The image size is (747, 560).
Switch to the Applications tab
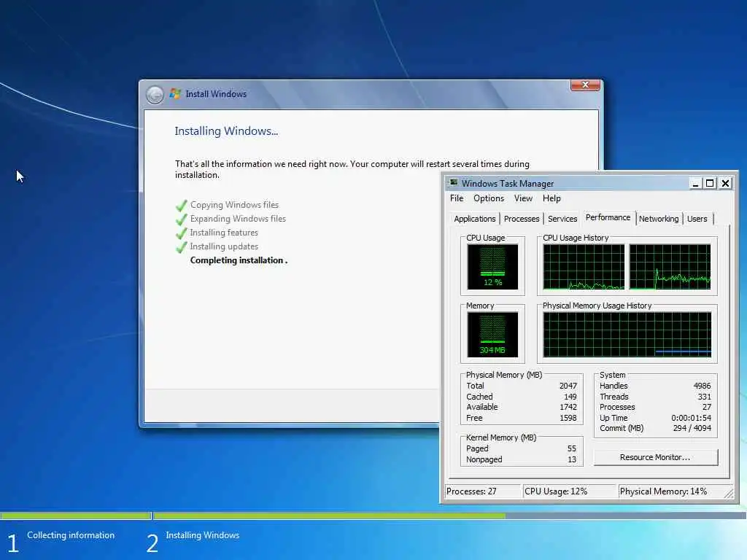click(474, 219)
